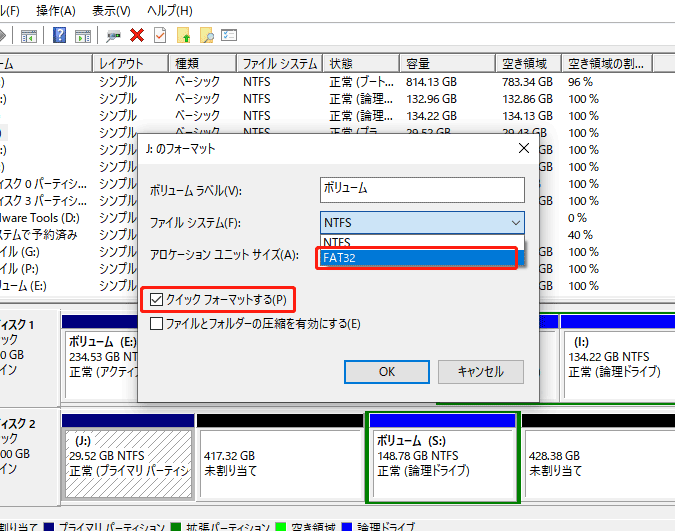Click the checklist settings toolbar icon

pos(229,35)
